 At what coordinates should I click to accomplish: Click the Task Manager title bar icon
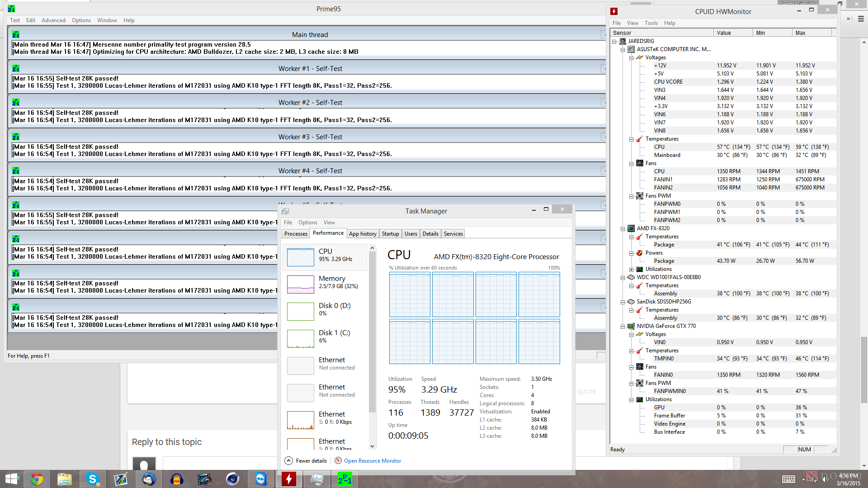point(285,211)
